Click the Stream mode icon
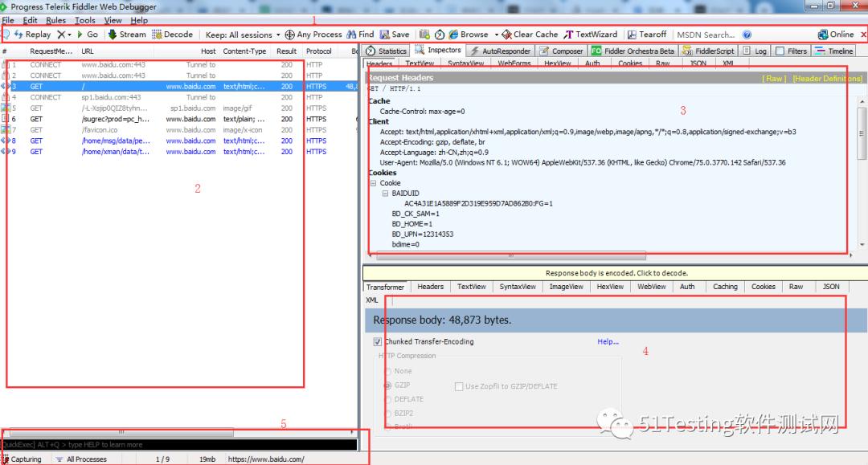868x465 pixels. click(113, 35)
